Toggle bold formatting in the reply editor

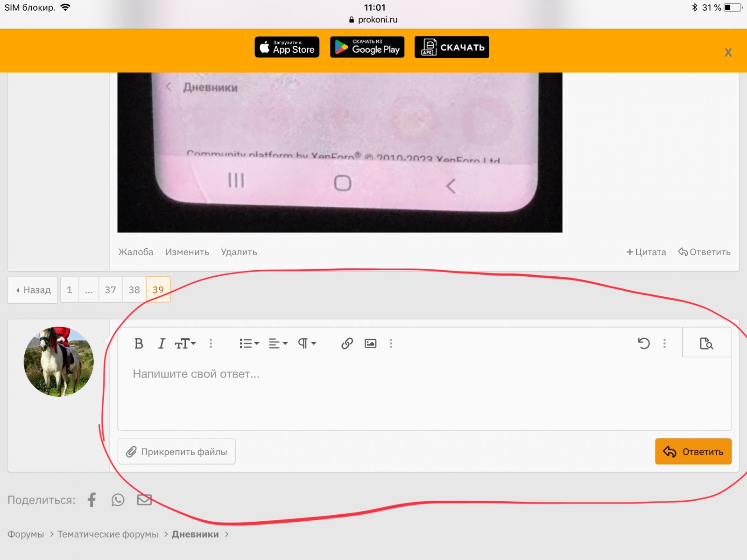click(139, 344)
